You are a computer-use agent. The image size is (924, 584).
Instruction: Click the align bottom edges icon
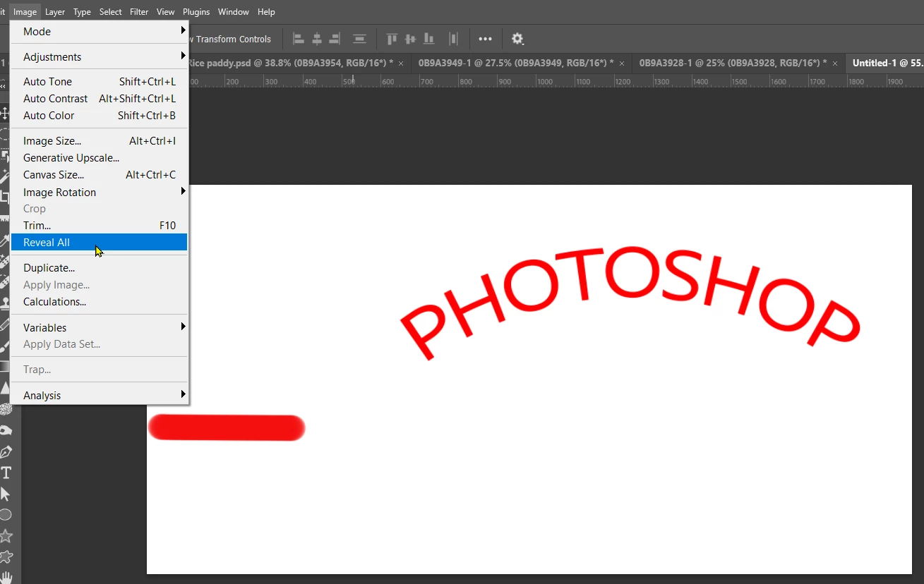click(x=428, y=39)
